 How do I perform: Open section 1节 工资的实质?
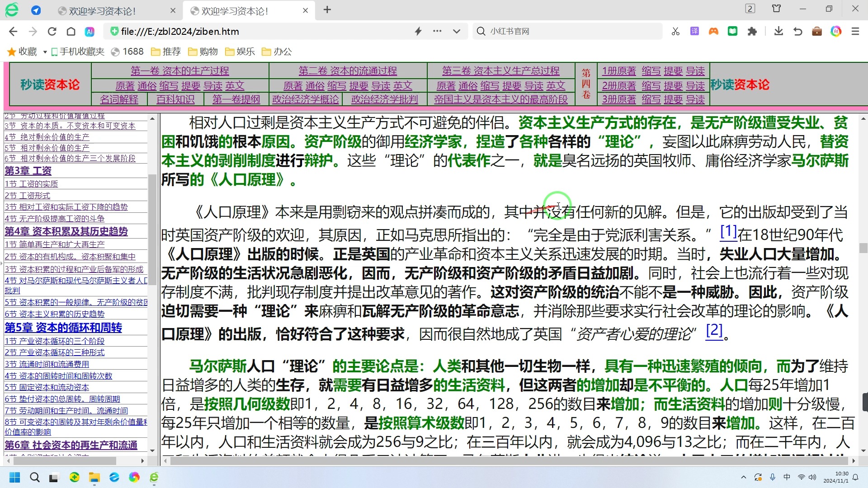tap(31, 184)
